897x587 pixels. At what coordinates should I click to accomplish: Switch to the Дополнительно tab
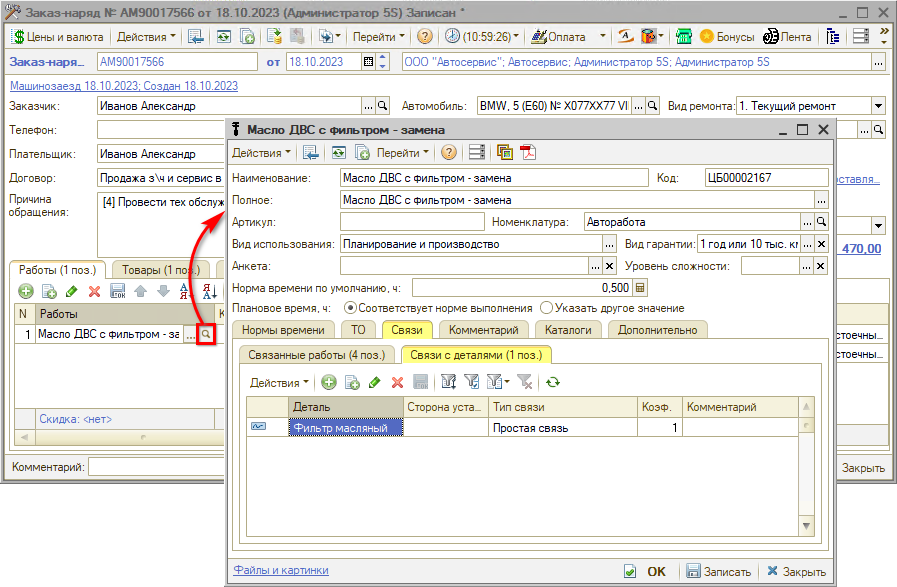click(x=657, y=330)
